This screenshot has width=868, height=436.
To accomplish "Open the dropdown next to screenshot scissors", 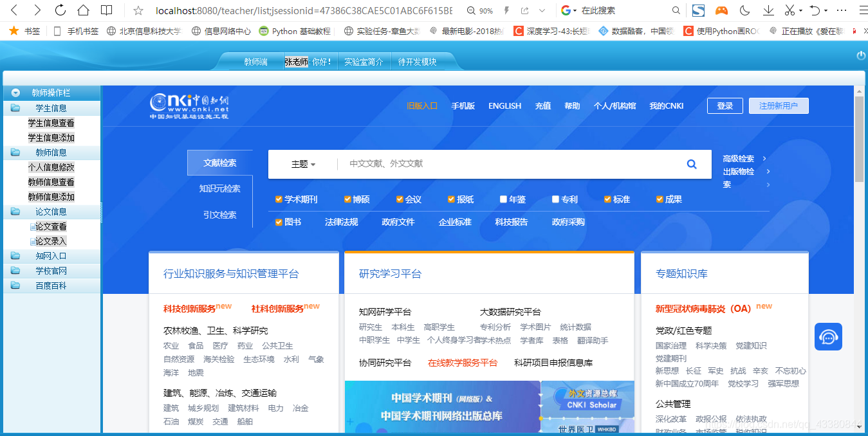I will pyautogui.click(x=800, y=11).
